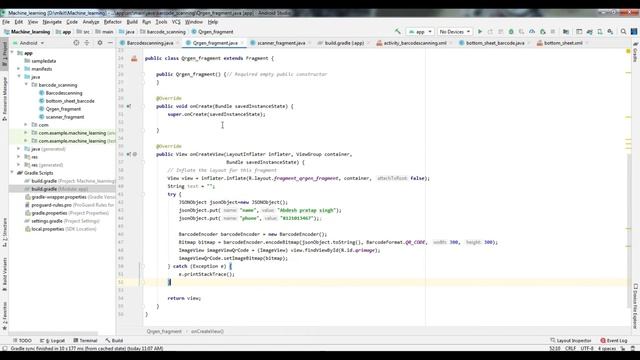The height and width of the screenshot is (360, 640).
Task: Open the AVD Manager toolbar icon
Action: pos(600,31)
